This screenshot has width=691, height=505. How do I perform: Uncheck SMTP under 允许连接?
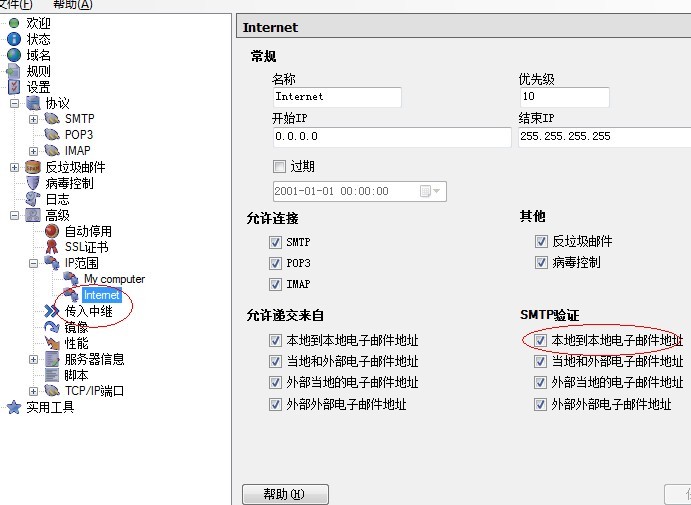[275, 242]
